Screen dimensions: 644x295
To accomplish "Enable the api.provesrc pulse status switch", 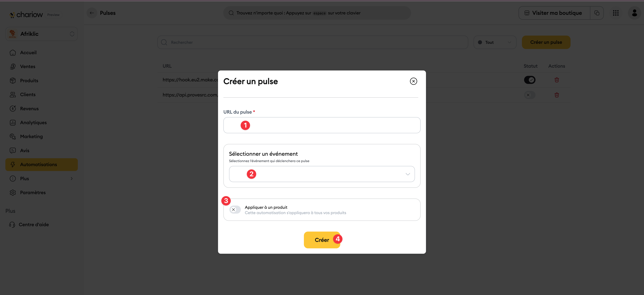I will click(x=529, y=95).
